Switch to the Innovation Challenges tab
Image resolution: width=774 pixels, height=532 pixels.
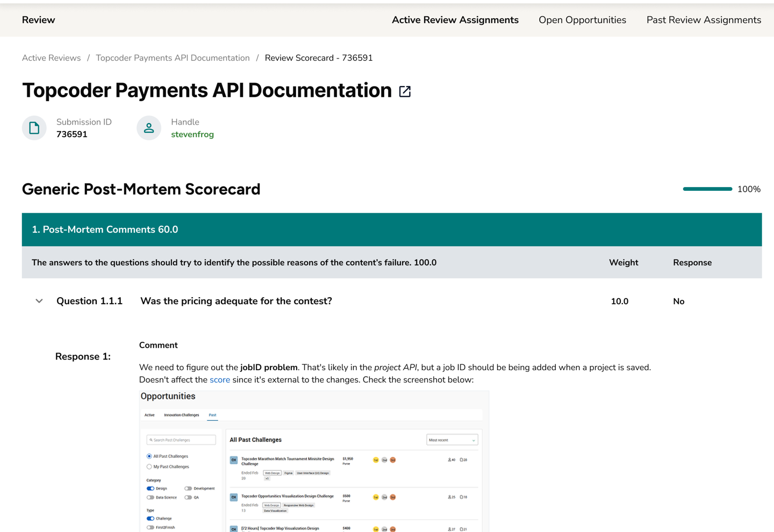182,415
